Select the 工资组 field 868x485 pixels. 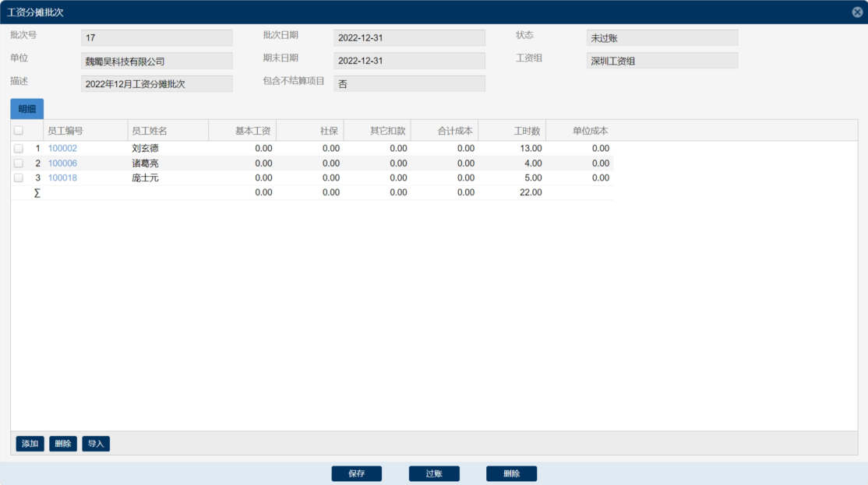click(662, 61)
